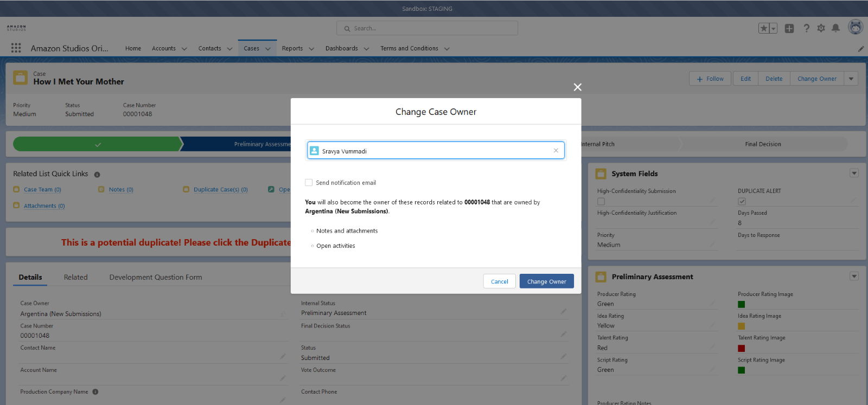Open the Reports tab
The height and width of the screenshot is (405, 868).
[x=292, y=48]
